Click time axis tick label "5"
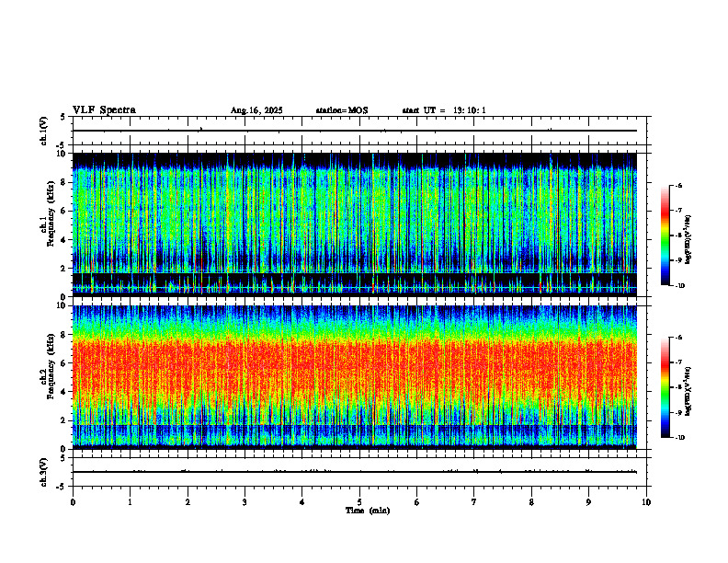Image resolution: width=728 pixels, height=563 pixels. [x=359, y=502]
